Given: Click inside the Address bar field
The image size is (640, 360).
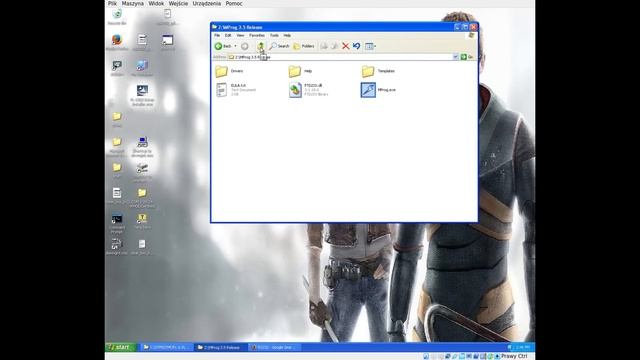Looking at the screenshot, I should click(x=343, y=57).
